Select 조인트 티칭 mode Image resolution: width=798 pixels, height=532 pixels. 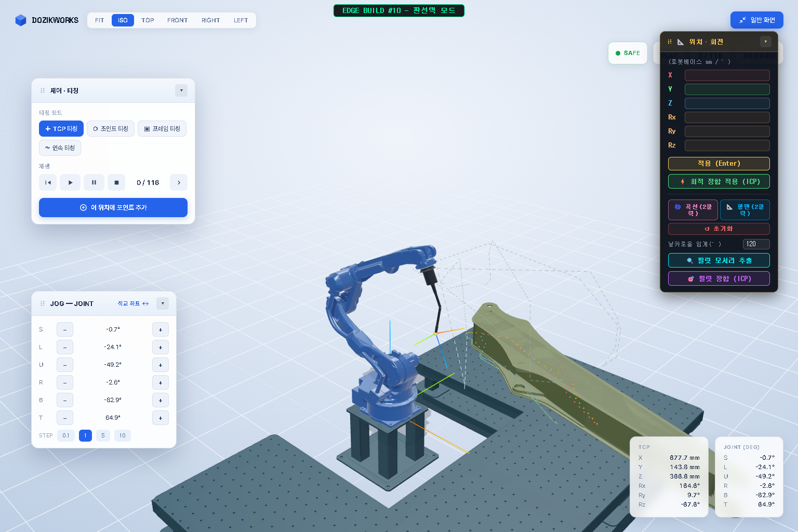pos(111,129)
